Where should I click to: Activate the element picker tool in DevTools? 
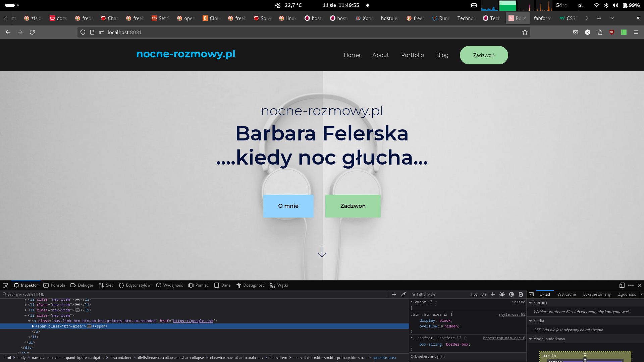click(x=5, y=285)
